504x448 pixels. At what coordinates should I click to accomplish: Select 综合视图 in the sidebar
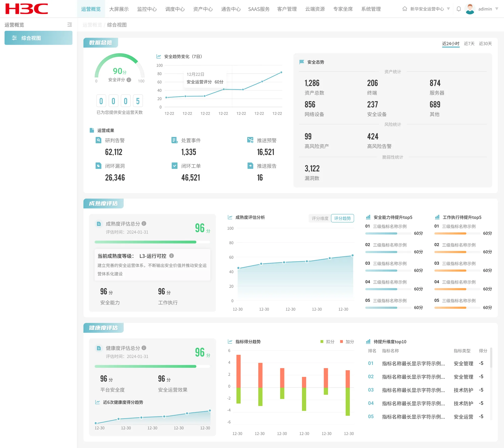pos(38,38)
